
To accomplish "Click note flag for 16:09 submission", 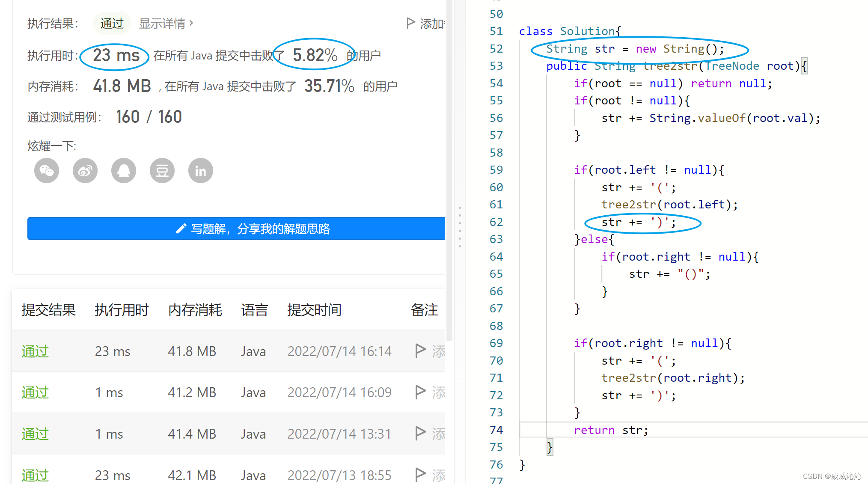I will click(421, 392).
